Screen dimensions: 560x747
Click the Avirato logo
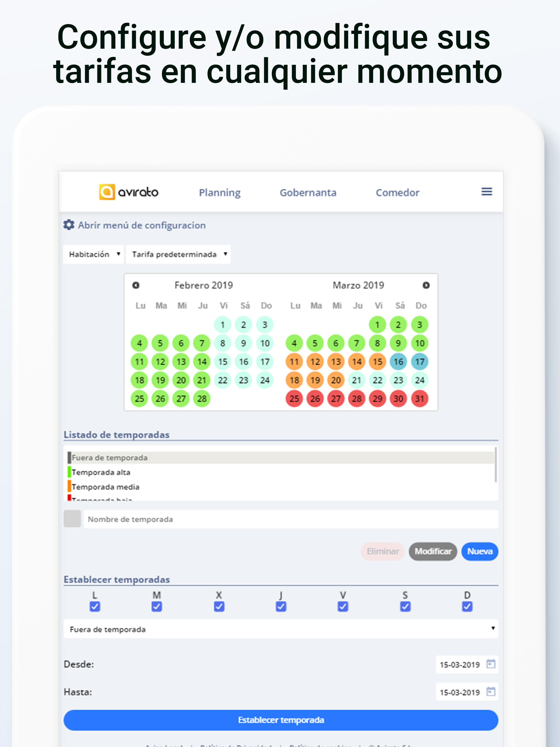click(129, 192)
